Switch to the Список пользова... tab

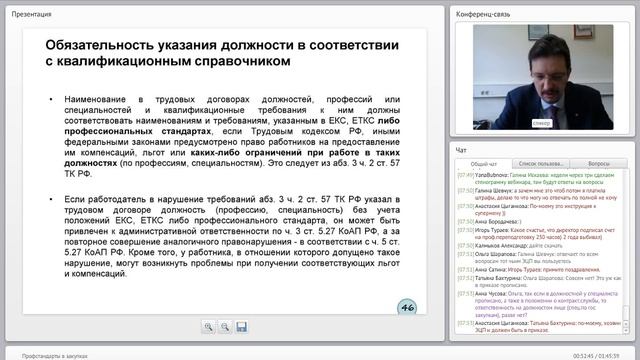tap(541, 164)
